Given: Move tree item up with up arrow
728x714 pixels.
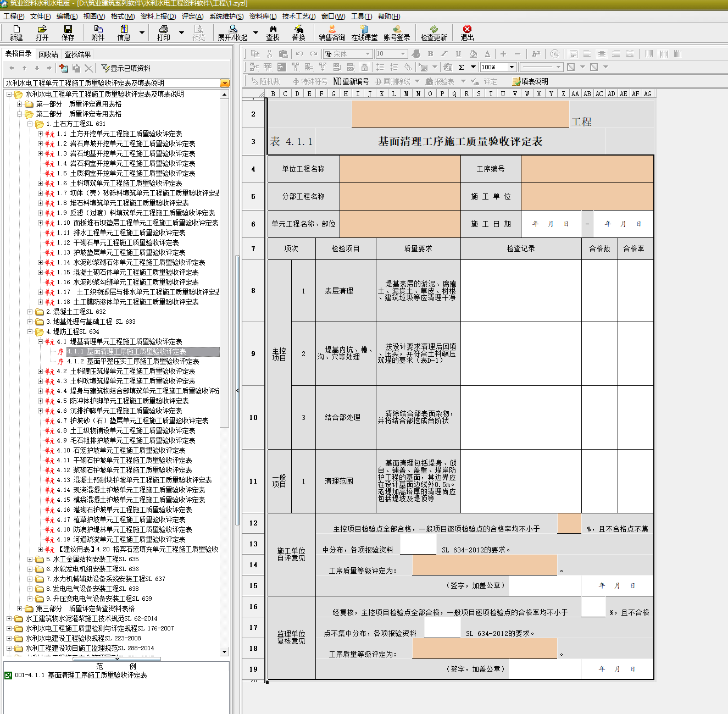Looking at the screenshot, I should (24, 68).
